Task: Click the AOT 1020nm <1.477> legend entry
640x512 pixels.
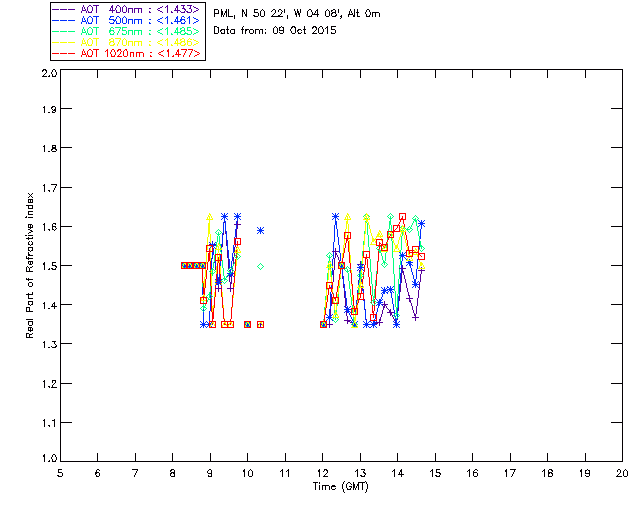Action: coord(126,53)
